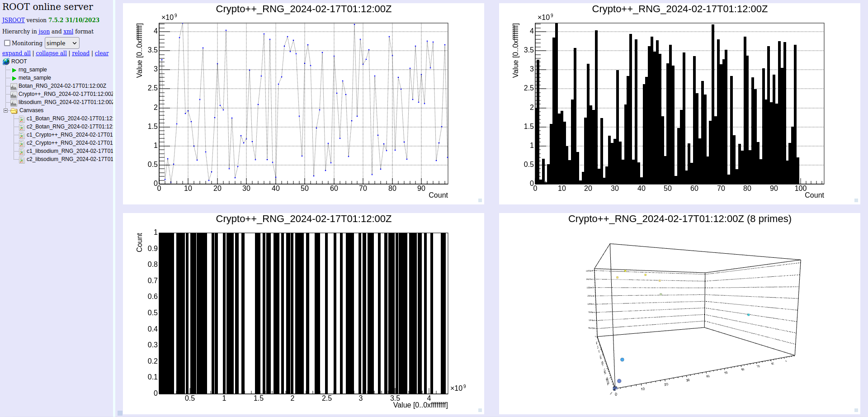Click the canvas icon for c1_Botan_RNG
This screenshot has width=868, height=417.
(22, 119)
